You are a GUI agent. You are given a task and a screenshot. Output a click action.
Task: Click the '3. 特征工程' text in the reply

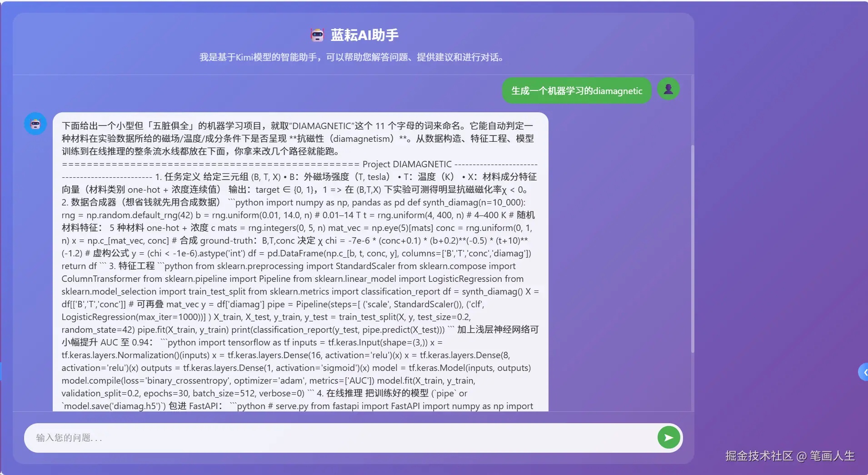(132, 266)
